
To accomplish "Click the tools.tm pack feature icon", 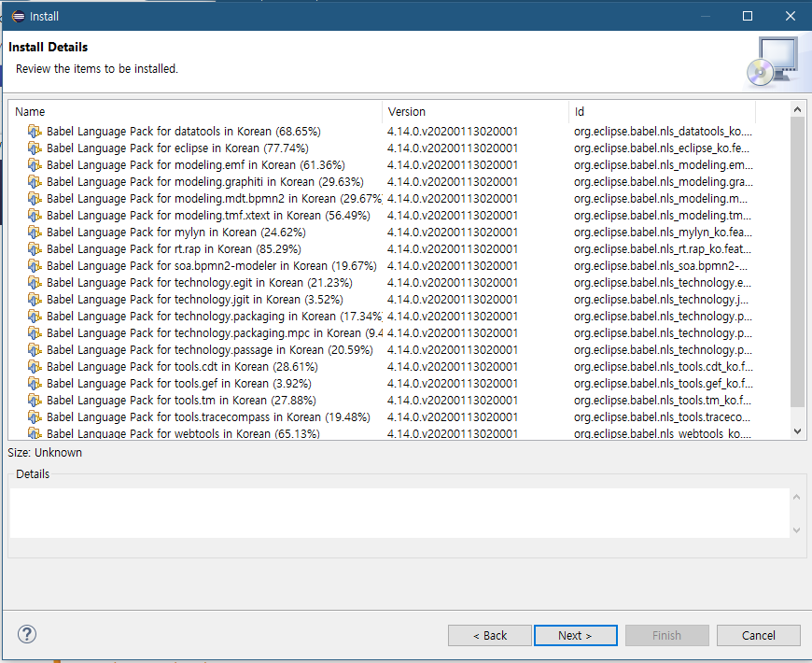I will coord(35,401).
